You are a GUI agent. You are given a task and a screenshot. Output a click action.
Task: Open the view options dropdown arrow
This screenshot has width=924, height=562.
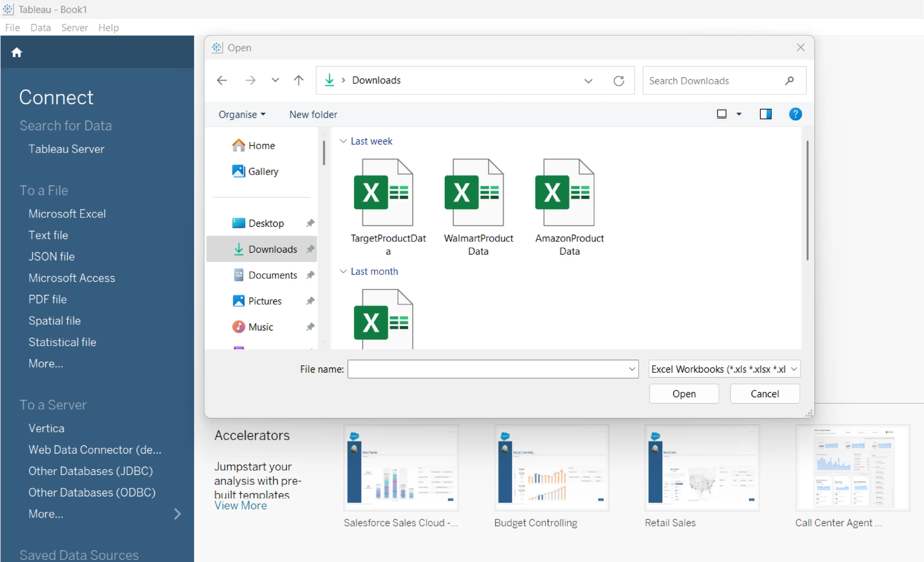(x=739, y=114)
